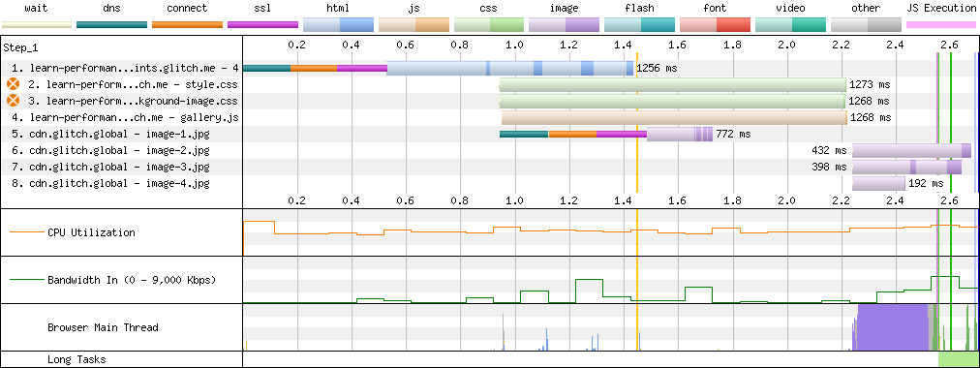
Task: Click 1268 ms label on gallery.js row
Action: click(x=870, y=117)
